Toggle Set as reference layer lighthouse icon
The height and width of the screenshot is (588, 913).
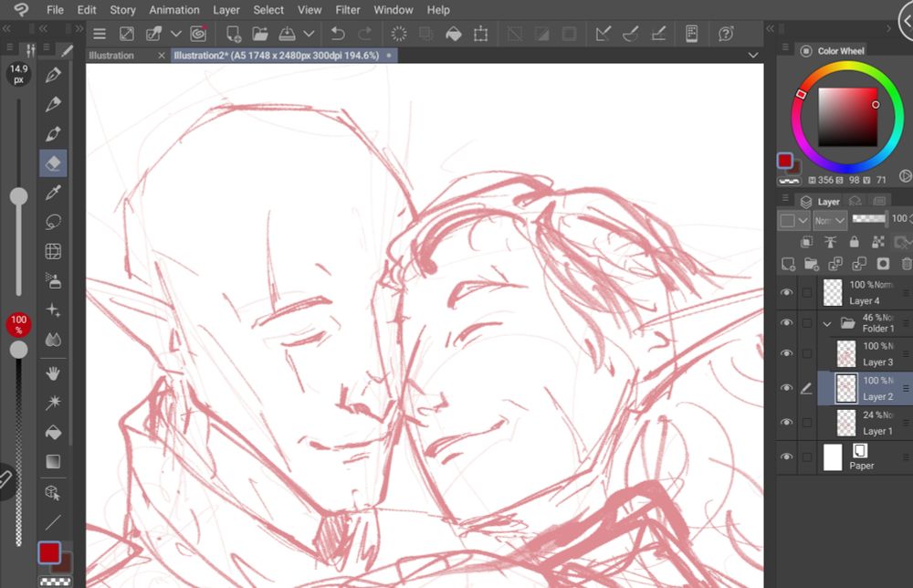[x=830, y=242]
